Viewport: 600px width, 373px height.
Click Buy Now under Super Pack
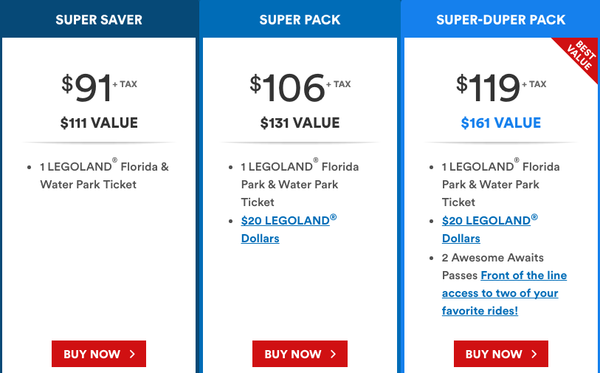pos(300,354)
